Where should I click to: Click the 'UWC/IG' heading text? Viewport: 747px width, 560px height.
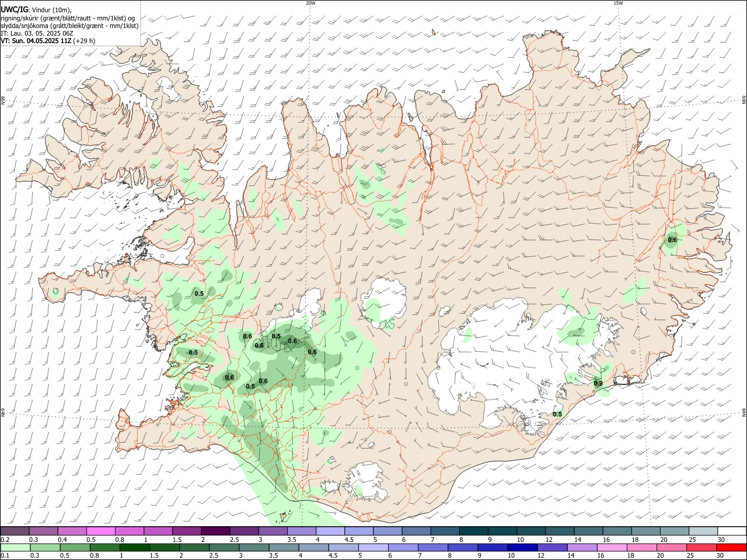point(13,9)
